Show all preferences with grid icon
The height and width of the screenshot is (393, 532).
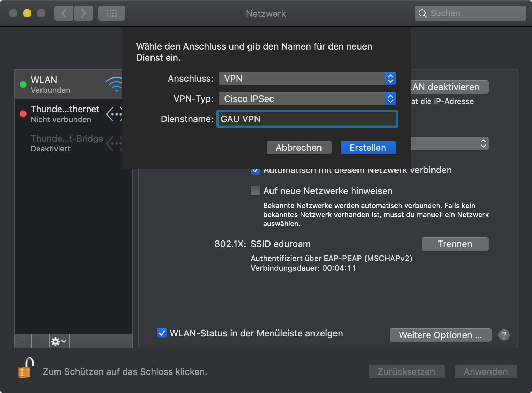point(112,13)
